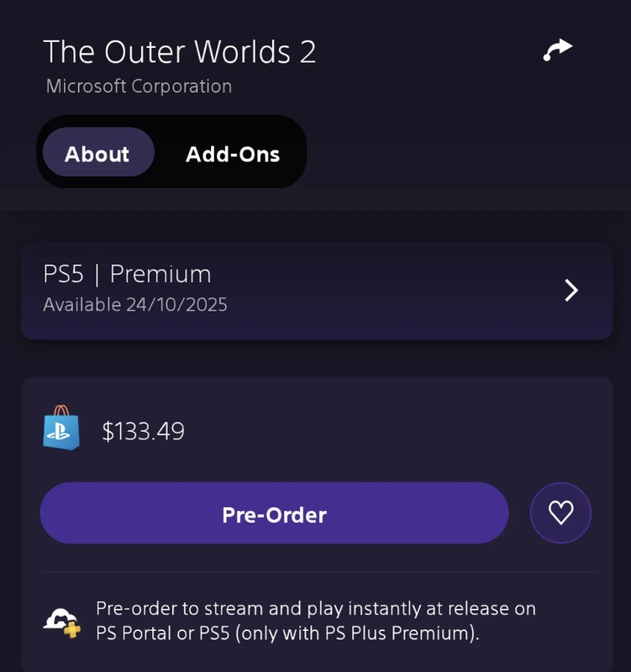
Task: Click the pre-order streaming info text
Action: coord(316,609)
